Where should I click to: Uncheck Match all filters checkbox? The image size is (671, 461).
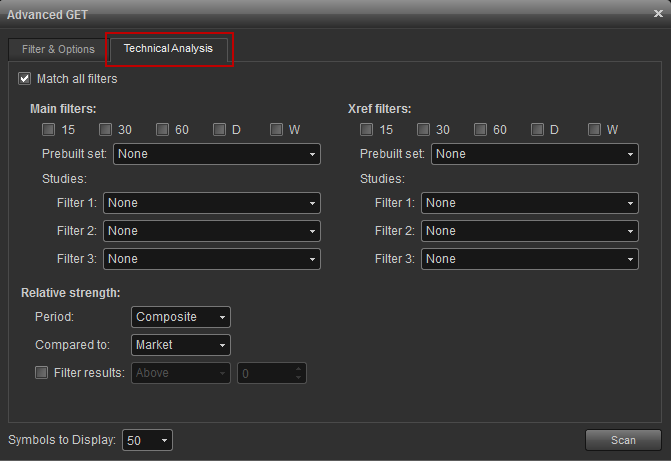(x=25, y=78)
